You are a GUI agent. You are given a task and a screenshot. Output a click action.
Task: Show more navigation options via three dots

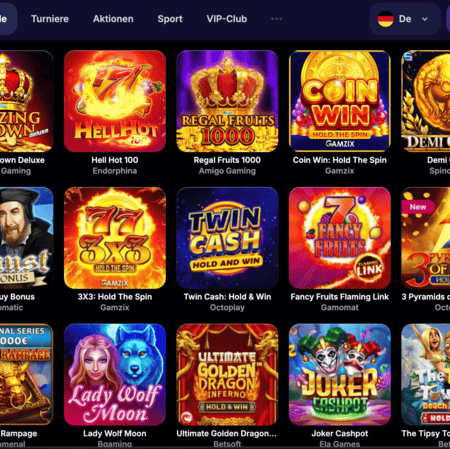click(x=276, y=19)
